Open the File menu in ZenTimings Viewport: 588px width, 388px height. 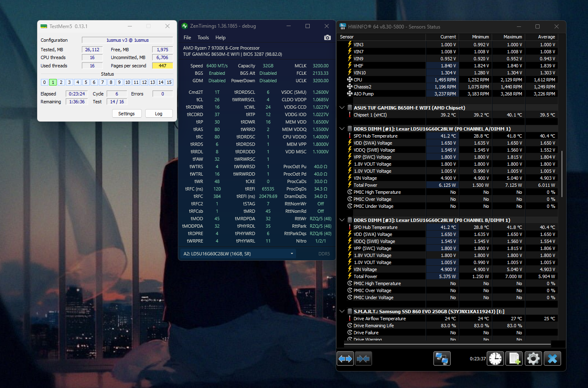[x=187, y=38]
